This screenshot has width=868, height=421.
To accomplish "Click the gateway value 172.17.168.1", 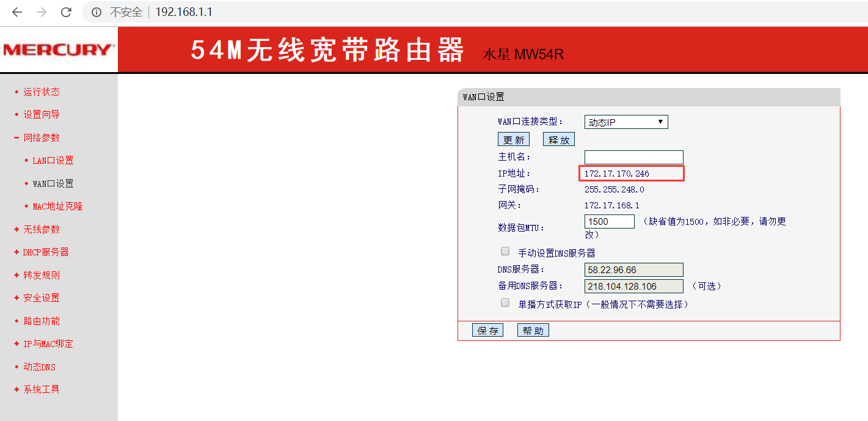I will click(612, 205).
